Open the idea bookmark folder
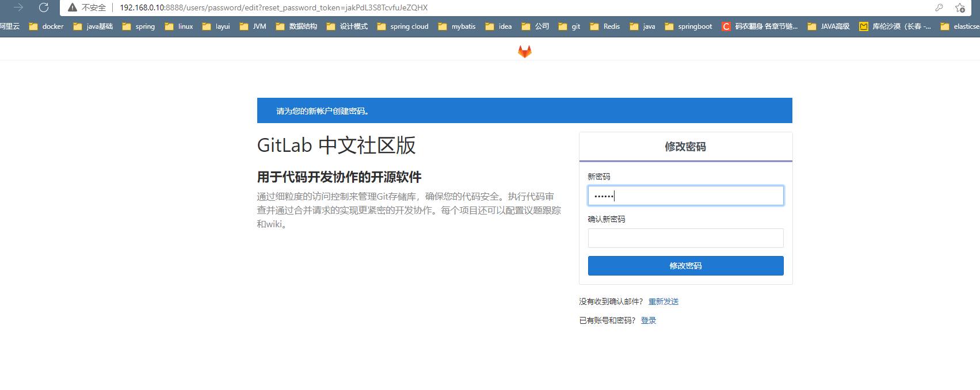Viewport: 980px width, 390px height. (499, 26)
